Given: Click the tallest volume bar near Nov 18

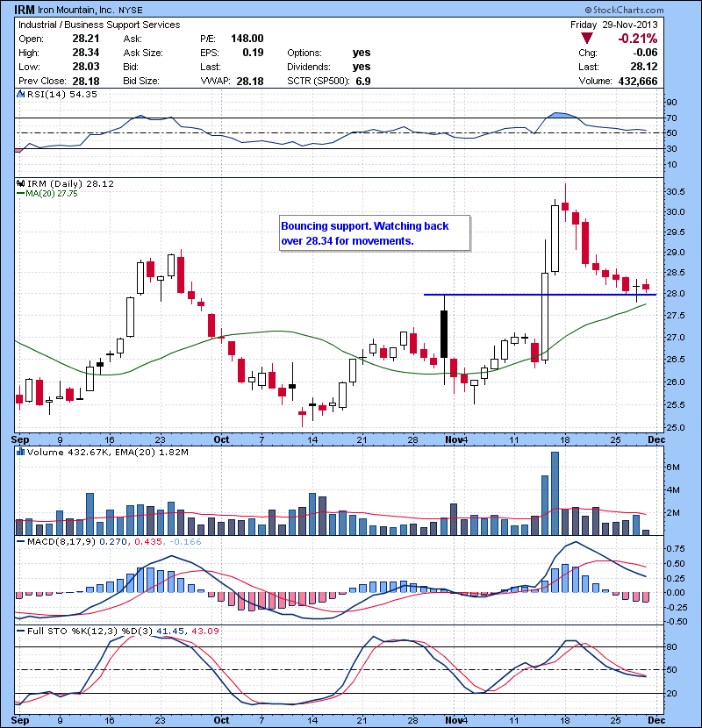Looking at the screenshot, I should [x=555, y=493].
